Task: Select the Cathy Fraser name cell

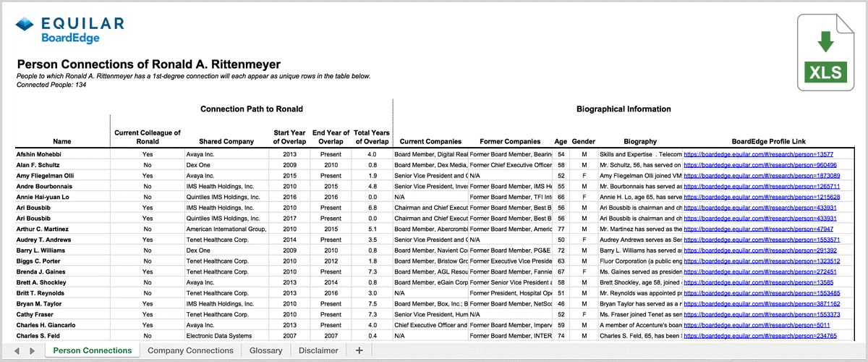Action: click(62, 315)
